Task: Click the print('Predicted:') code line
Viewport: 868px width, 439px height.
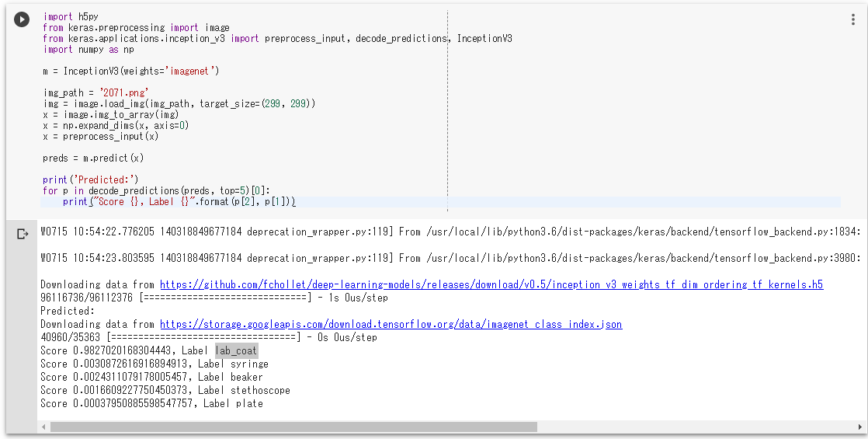Action: (91, 179)
